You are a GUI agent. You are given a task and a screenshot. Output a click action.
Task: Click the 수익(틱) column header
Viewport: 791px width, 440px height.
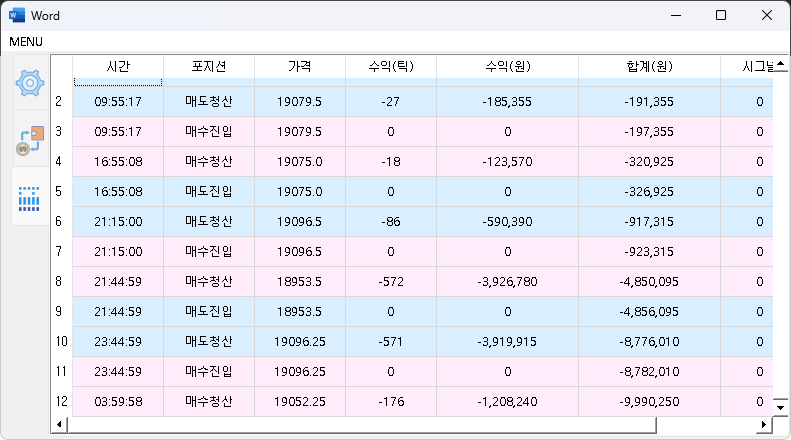pos(389,66)
